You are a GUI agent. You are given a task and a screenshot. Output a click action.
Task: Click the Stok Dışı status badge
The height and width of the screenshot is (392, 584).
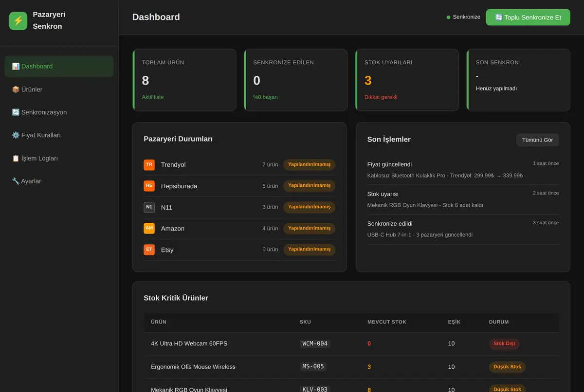tap(504, 344)
